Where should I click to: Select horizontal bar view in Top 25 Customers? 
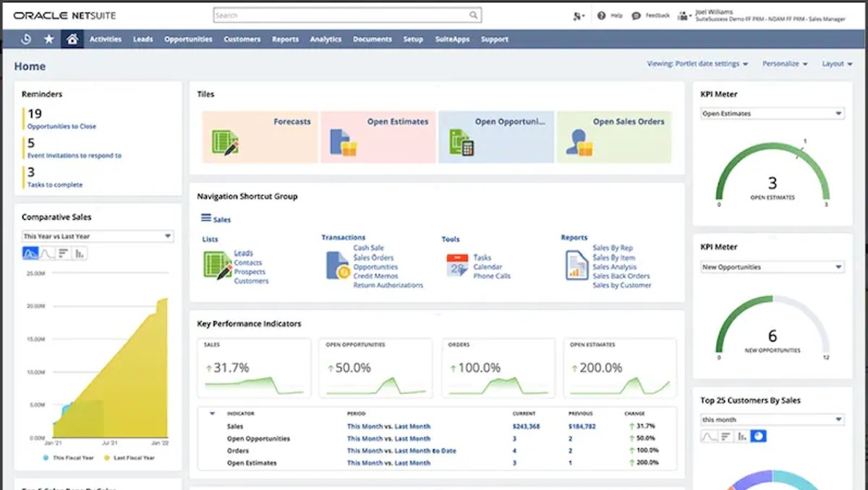(x=726, y=436)
